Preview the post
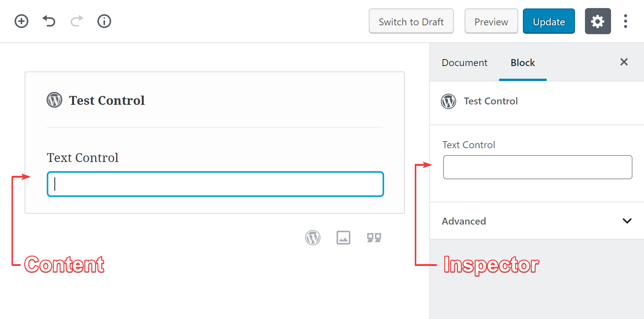The width and height of the screenshot is (644, 319). (491, 21)
